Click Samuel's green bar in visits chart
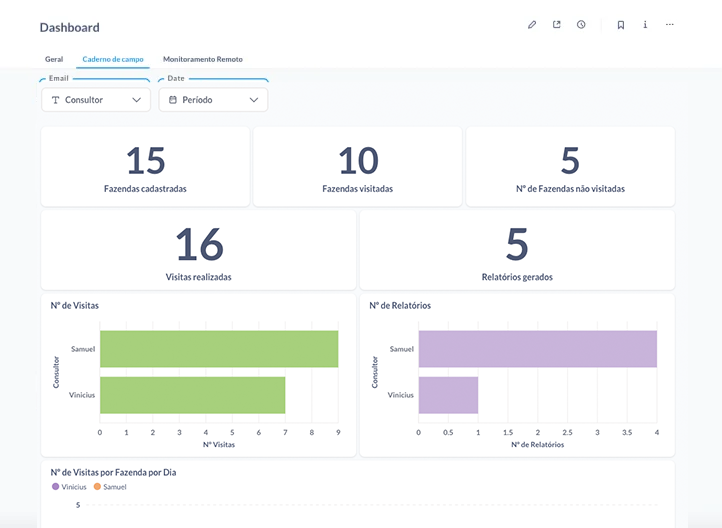Image resolution: width=722 pixels, height=528 pixels. pyautogui.click(x=219, y=349)
